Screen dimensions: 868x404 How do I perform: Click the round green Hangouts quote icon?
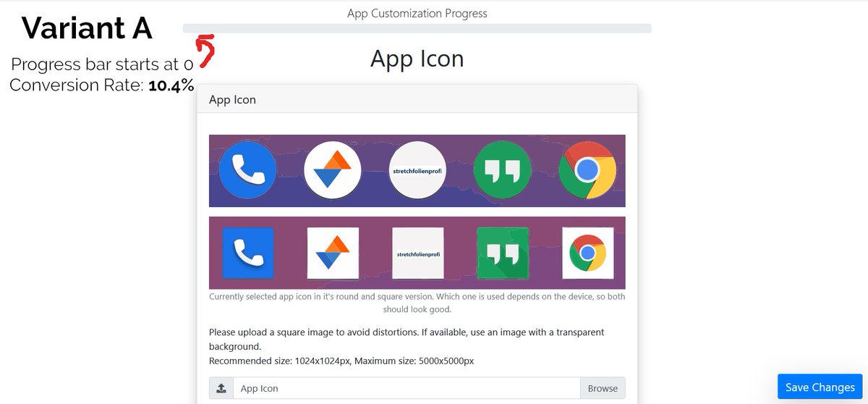point(503,171)
